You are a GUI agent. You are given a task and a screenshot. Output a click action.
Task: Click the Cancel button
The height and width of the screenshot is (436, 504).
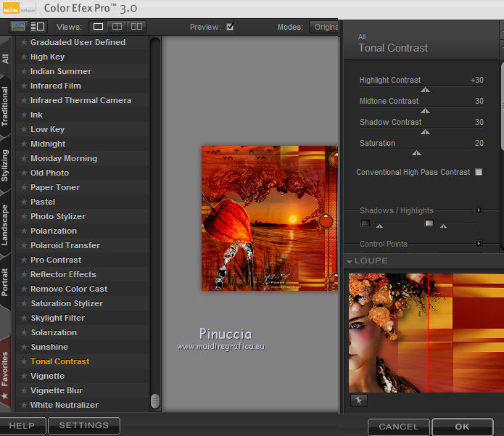[398, 427]
